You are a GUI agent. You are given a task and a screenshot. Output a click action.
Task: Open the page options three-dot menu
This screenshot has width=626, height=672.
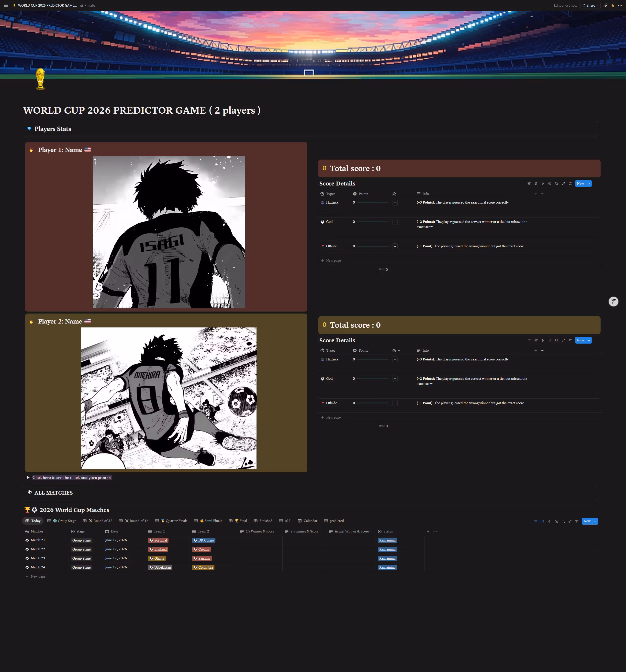point(620,5)
